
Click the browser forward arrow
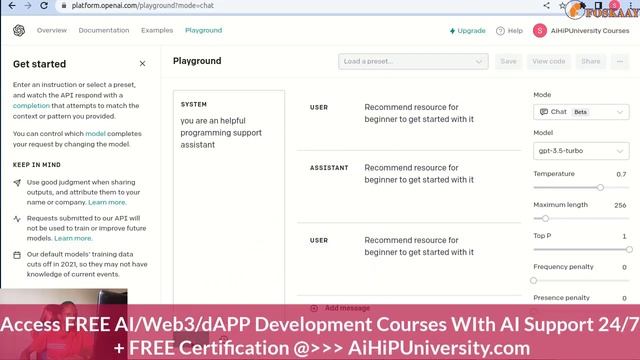[28, 6]
